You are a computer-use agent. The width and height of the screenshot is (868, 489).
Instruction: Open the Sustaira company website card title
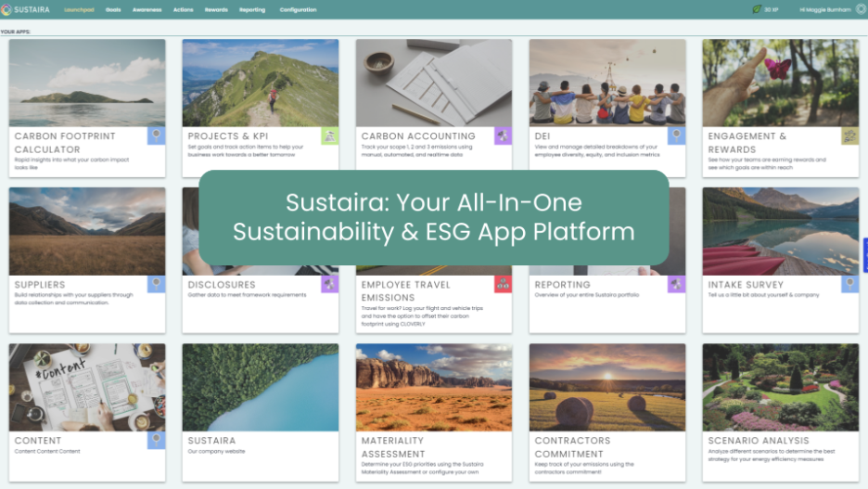pos(211,441)
